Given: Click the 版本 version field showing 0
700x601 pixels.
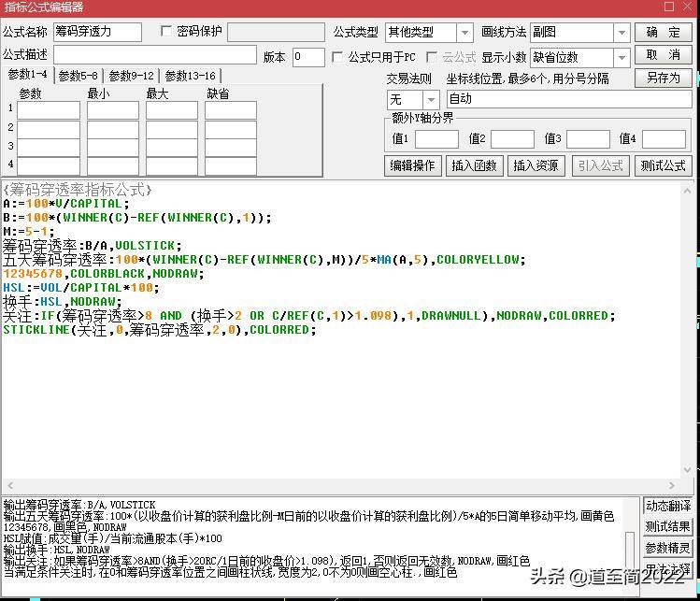Looking at the screenshot, I should pos(308,58).
